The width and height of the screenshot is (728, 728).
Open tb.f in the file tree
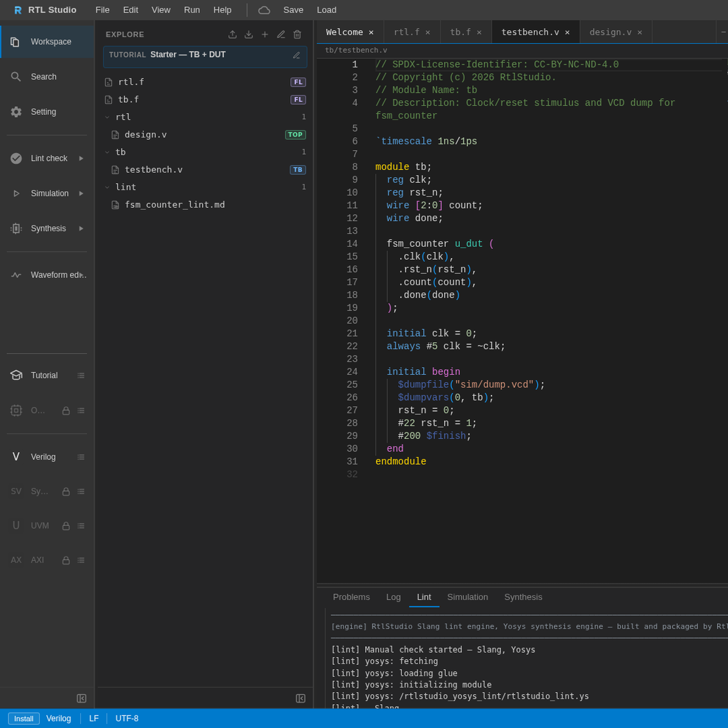[x=205, y=100]
